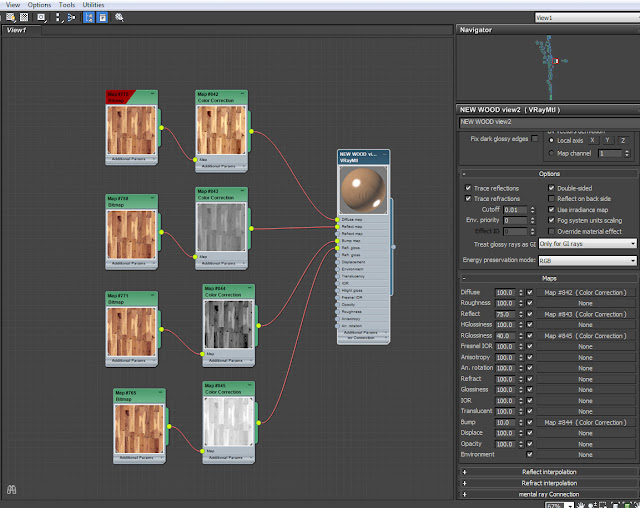Toggle the Diffuse map enable checkbox
This screenshot has width=640, height=508.
coord(530,293)
